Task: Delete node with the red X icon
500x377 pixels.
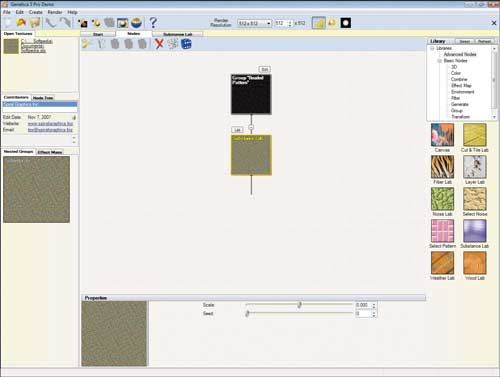Action: pos(159,44)
